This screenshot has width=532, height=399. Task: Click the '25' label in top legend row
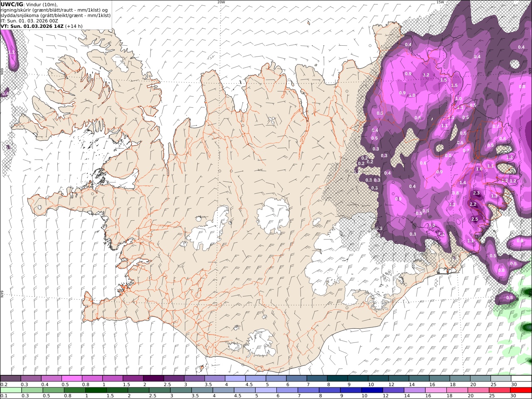tap(493, 384)
